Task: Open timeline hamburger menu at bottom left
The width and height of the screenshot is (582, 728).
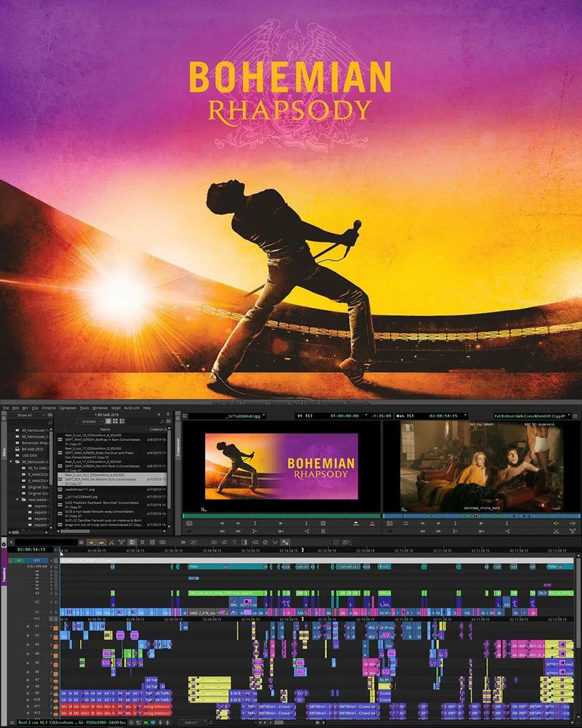Action: point(11,722)
